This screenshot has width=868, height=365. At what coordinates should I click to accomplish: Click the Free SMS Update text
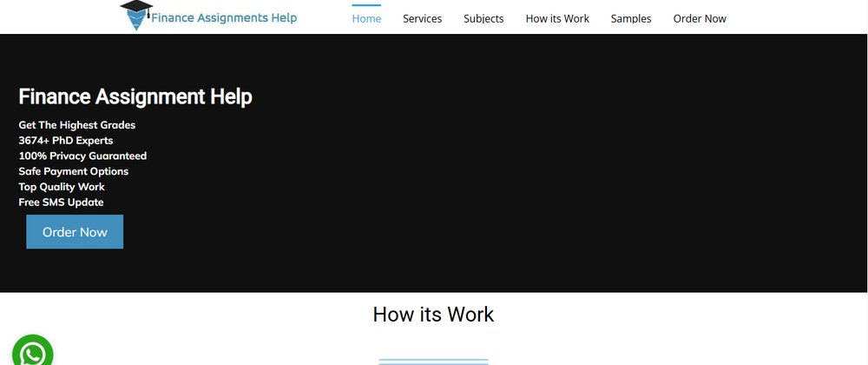[x=62, y=202]
